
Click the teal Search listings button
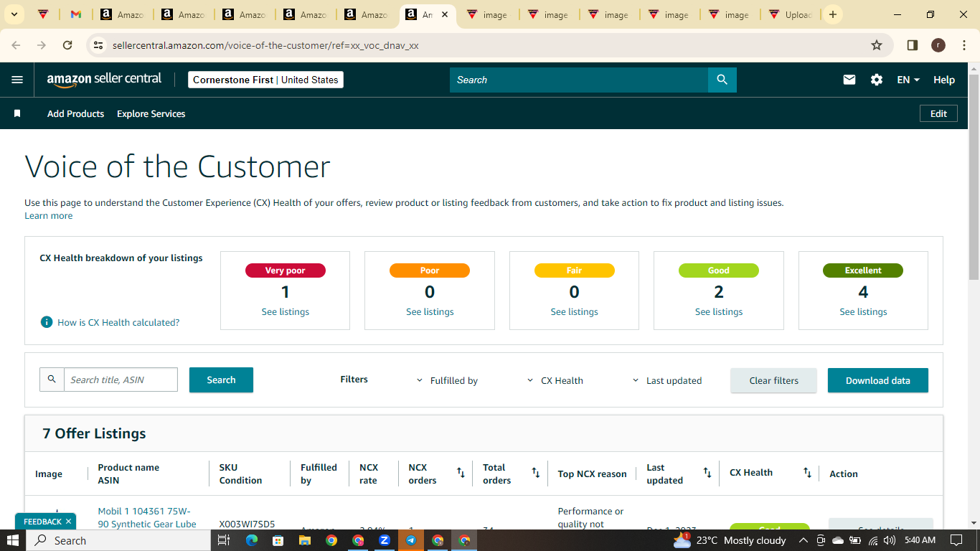(221, 380)
